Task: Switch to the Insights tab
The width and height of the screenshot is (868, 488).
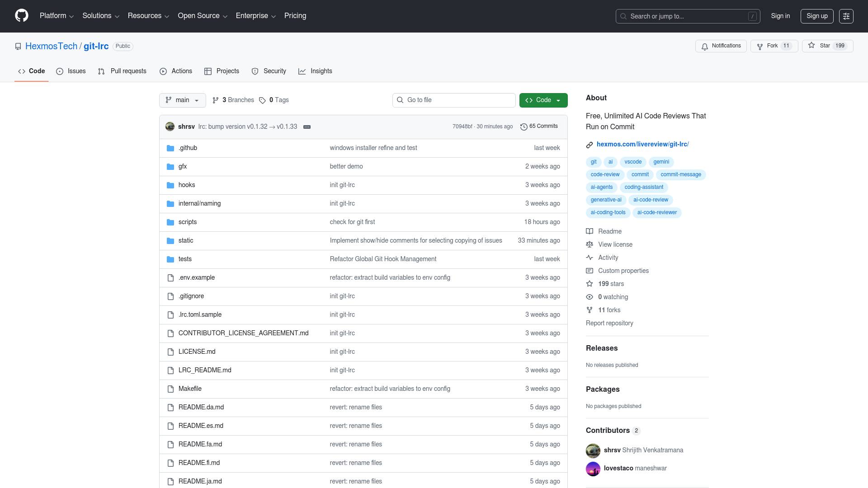Action: click(315, 71)
